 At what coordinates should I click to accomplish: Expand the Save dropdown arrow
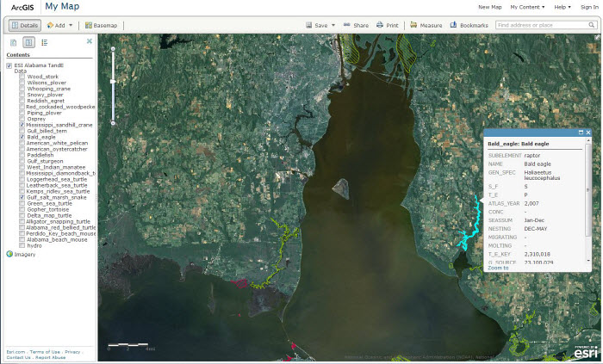coord(333,25)
